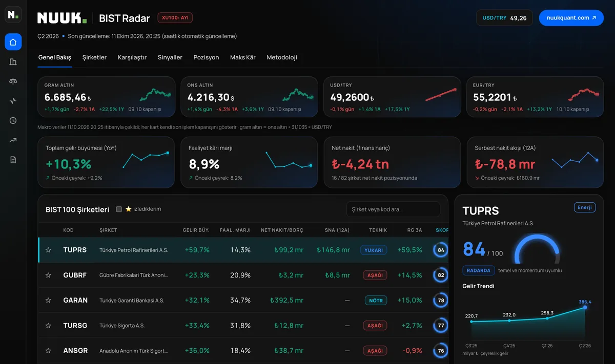Click the 220,7 point on Gelir Trendi
615x364 pixels.
point(471,322)
